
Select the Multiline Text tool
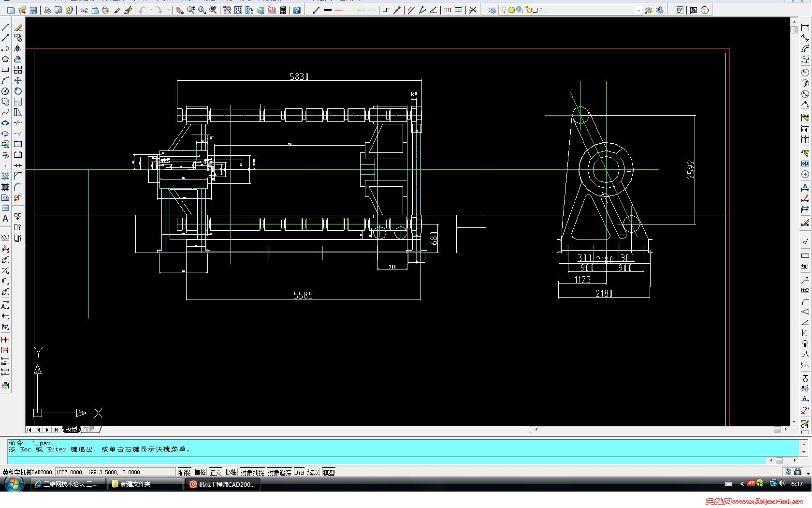pyautogui.click(x=5, y=219)
